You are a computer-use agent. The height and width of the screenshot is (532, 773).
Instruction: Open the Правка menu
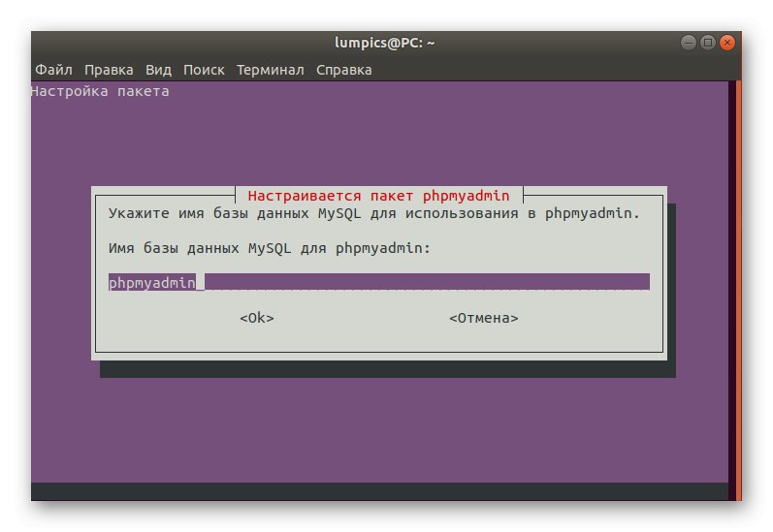(x=109, y=70)
